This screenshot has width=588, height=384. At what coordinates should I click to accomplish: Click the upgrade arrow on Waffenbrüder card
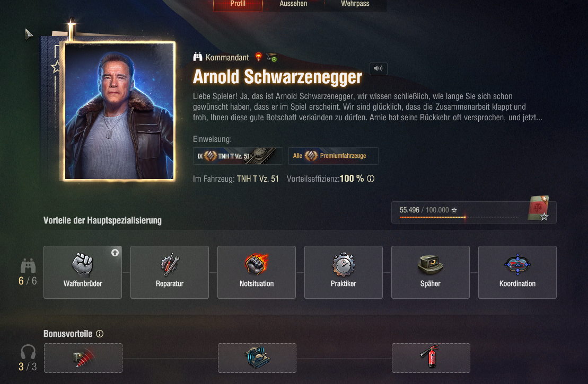point(115,253)
